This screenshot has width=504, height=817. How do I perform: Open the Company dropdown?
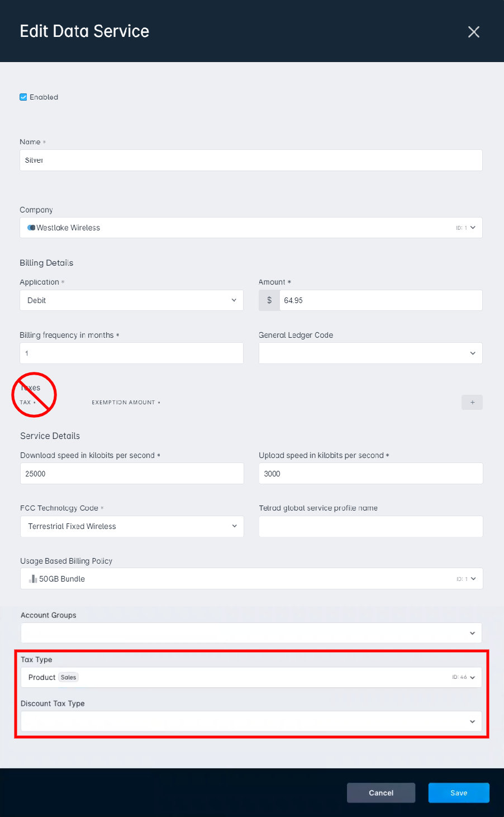[251, 228]
